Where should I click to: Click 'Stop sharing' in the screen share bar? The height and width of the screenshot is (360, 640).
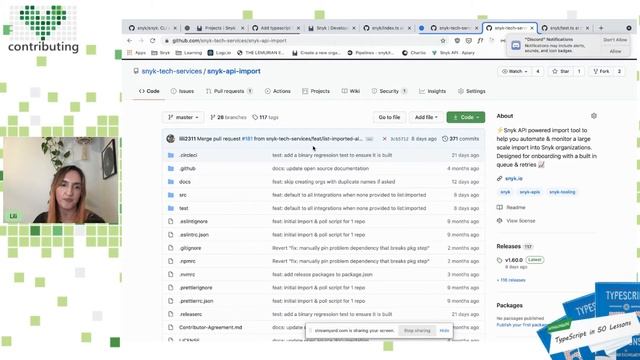coord(417,331)
